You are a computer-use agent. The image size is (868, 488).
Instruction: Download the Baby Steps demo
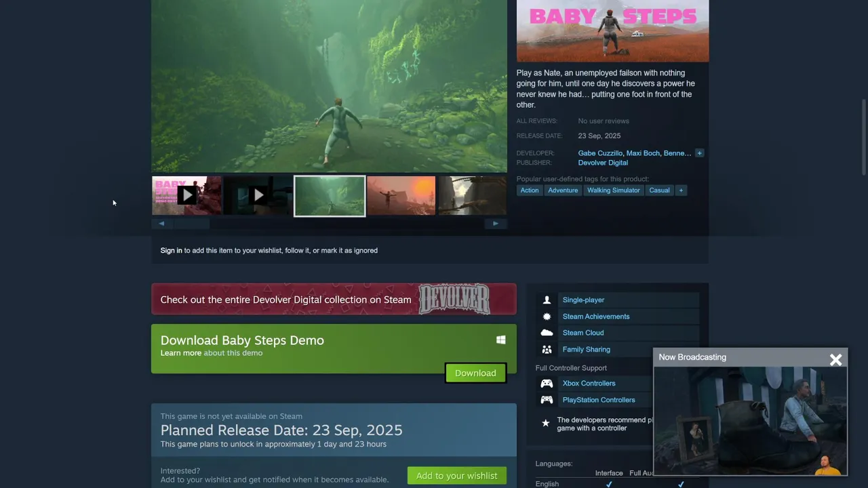tap(475, 373)
